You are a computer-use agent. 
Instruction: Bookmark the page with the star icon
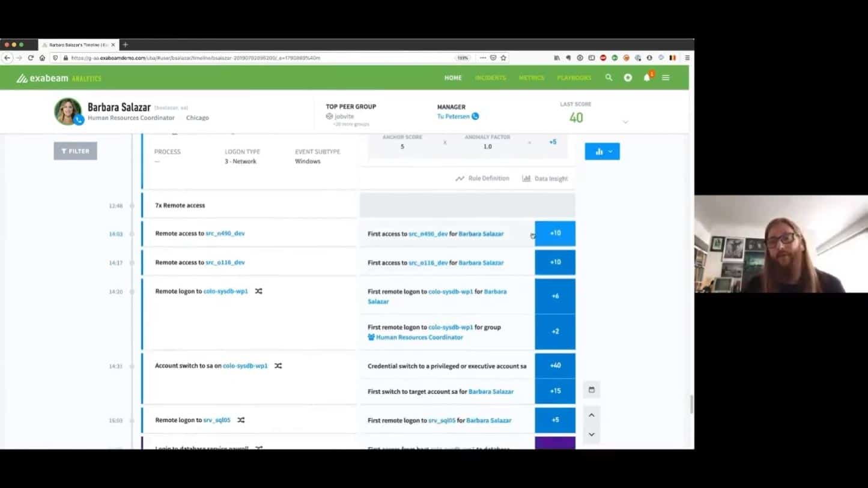pyautogui.click(x=503, y=58)
